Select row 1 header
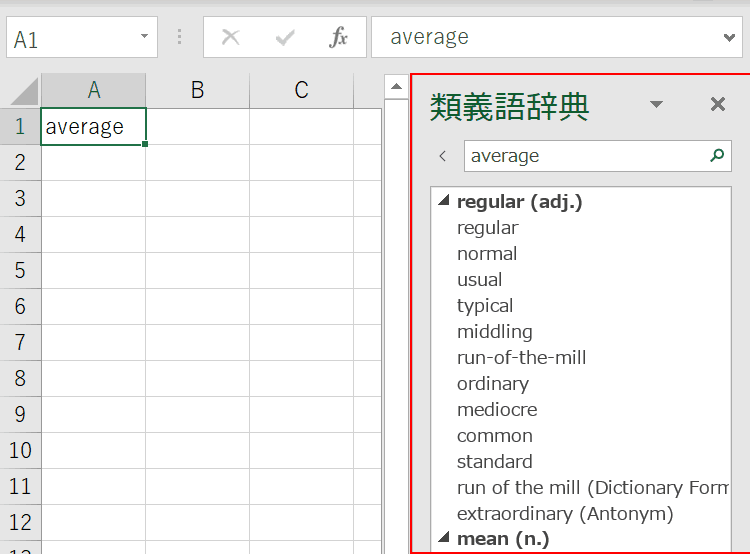The height and width of the screenshot is (554, 750). pyautogui.click(x=20, y=126)
